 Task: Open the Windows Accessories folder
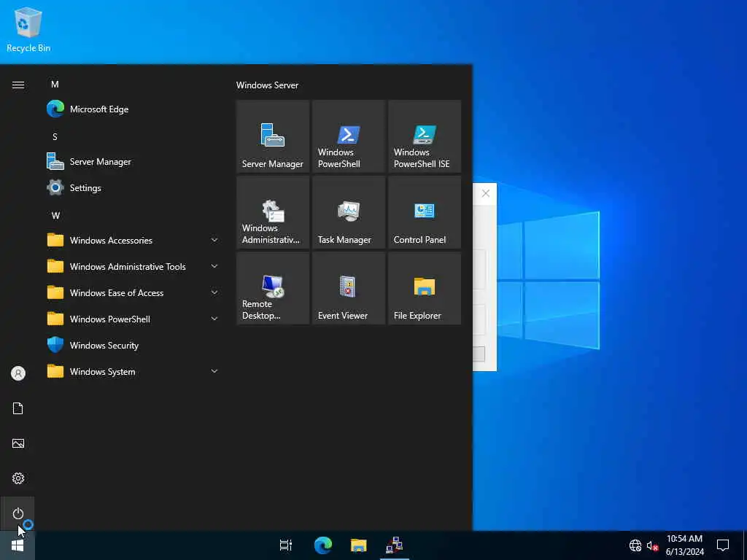(x=133, y=240)
